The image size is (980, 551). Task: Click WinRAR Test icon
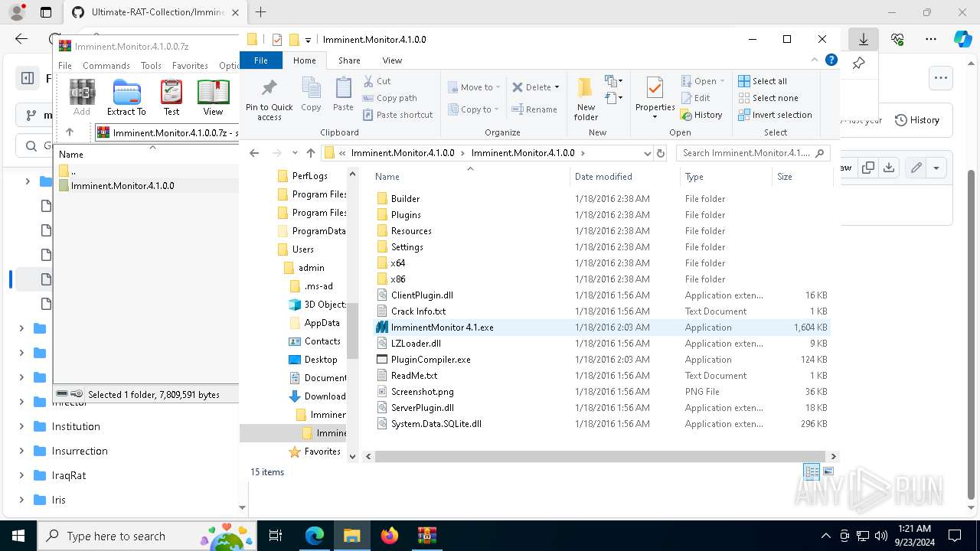pos(171,97)
